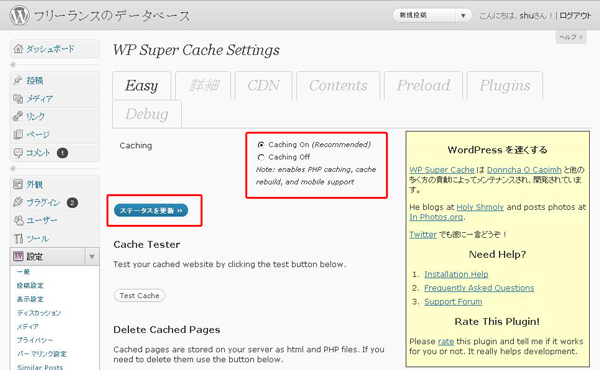Open the メディア settings submenu

28,326
